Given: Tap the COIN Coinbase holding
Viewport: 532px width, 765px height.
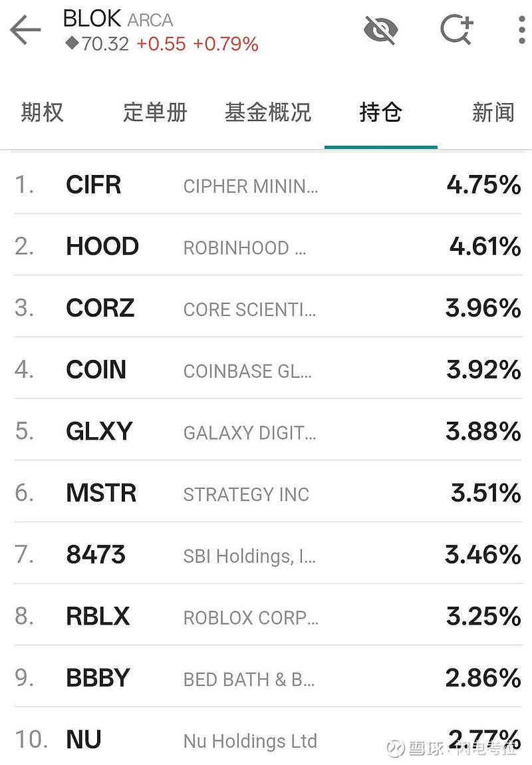Looking at the screenshot, I should 266,370.
